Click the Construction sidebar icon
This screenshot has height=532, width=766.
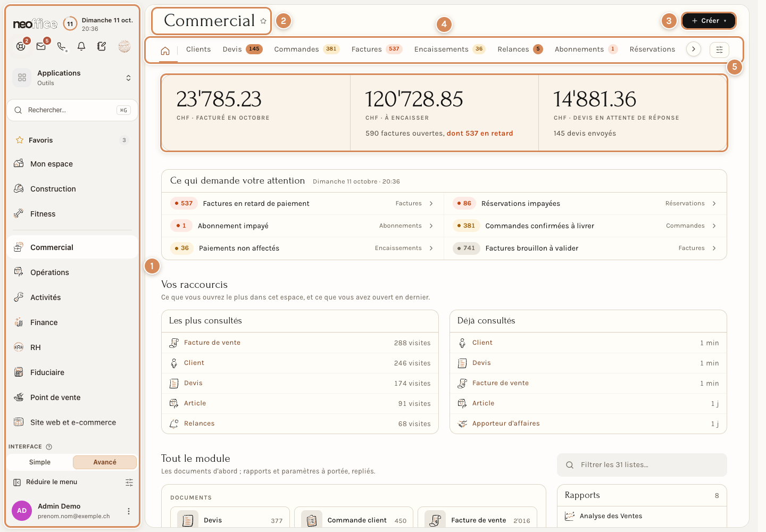point(19,188)
